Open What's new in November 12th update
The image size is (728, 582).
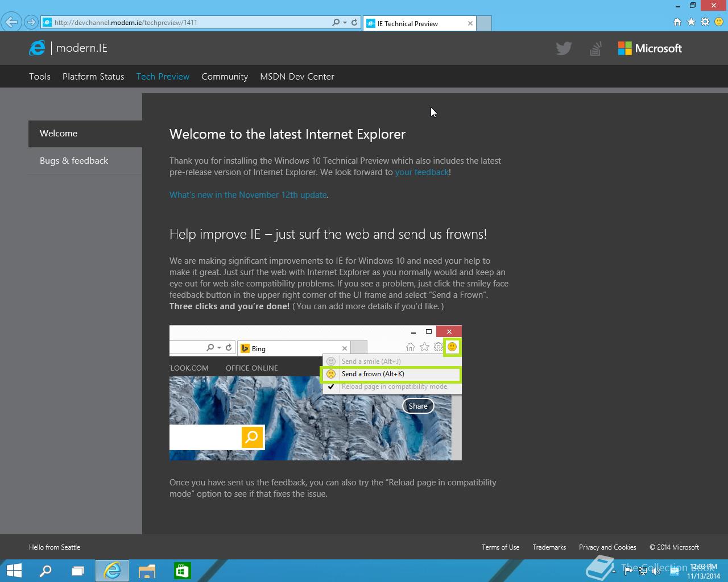pyautogui.click(x=248, y=195)
